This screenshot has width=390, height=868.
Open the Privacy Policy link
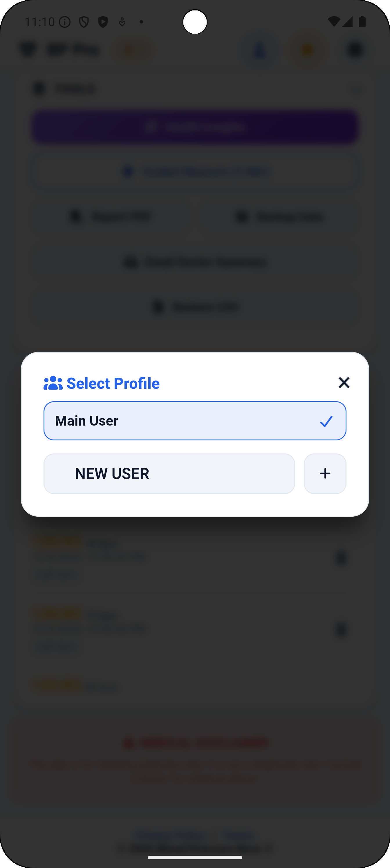pyautogui.click(x=170, y=835)
